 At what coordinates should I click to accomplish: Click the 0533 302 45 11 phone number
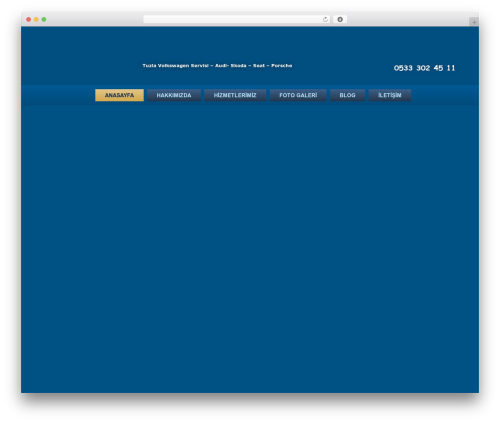(424, 68)
